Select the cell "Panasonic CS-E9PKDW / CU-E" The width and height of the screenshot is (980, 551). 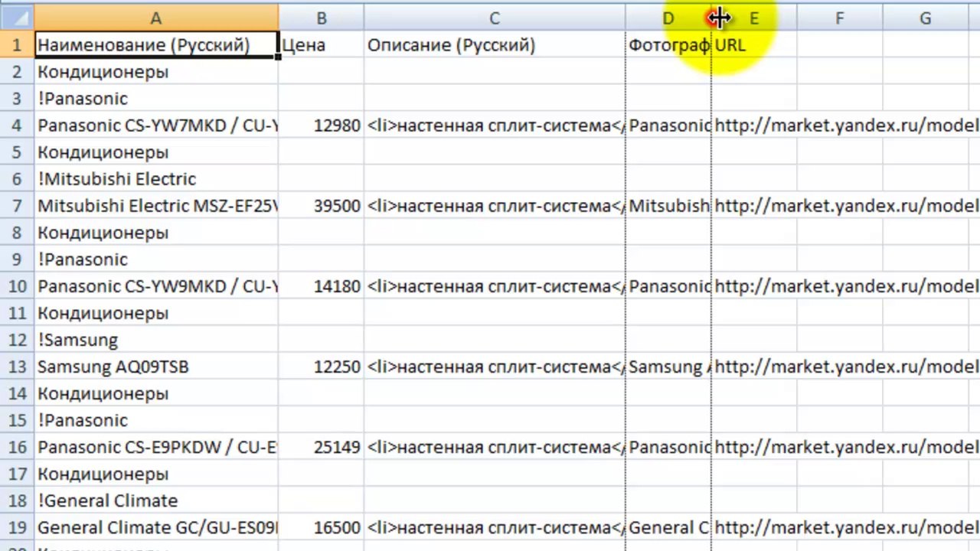pyautogui.click(x=156, y=447)
